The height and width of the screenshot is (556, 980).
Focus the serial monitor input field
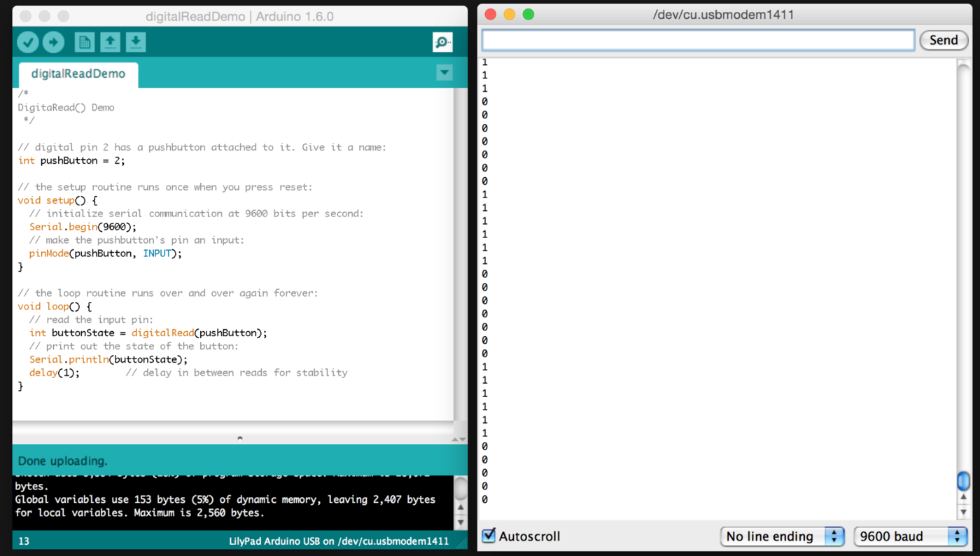click(698, 41)
